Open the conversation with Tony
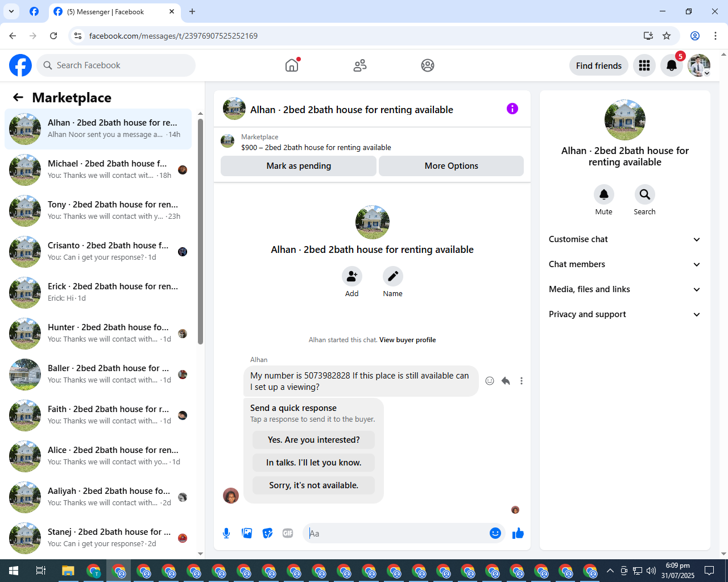The image size is (728, 582). click(98, 210)
